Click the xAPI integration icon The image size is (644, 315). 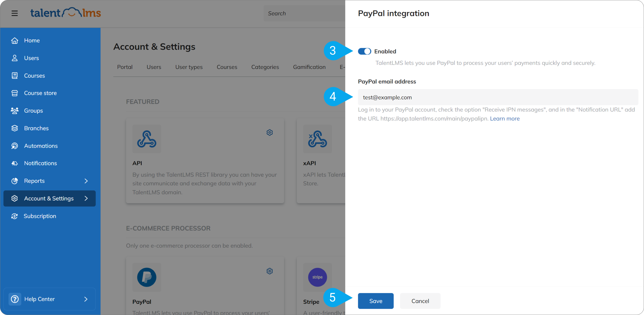pyautogui.click(x=317, y=139)
